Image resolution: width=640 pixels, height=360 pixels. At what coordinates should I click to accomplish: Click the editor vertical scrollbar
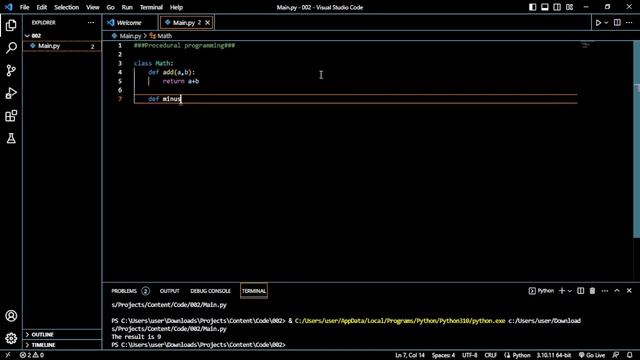[x=636, y=139]
